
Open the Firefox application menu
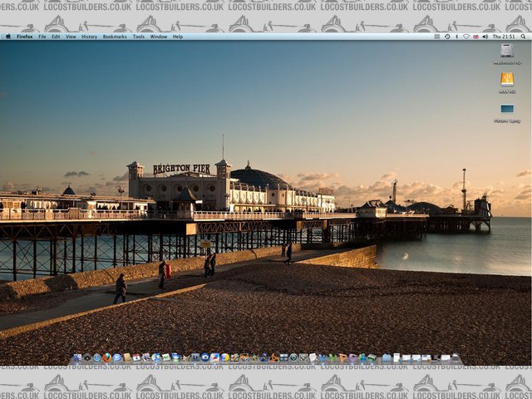tap(25, 37)
